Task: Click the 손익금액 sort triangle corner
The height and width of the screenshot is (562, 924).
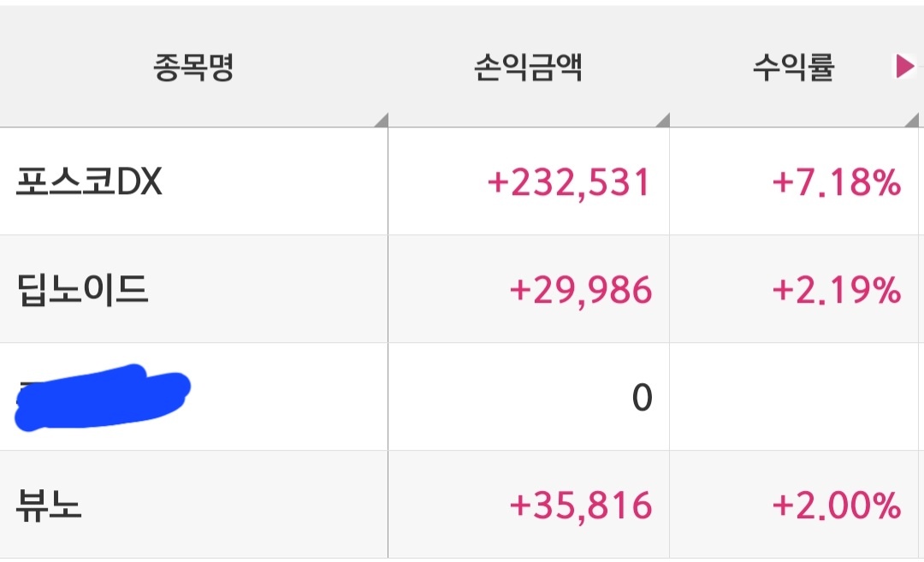Action: [x=664, y=121]
